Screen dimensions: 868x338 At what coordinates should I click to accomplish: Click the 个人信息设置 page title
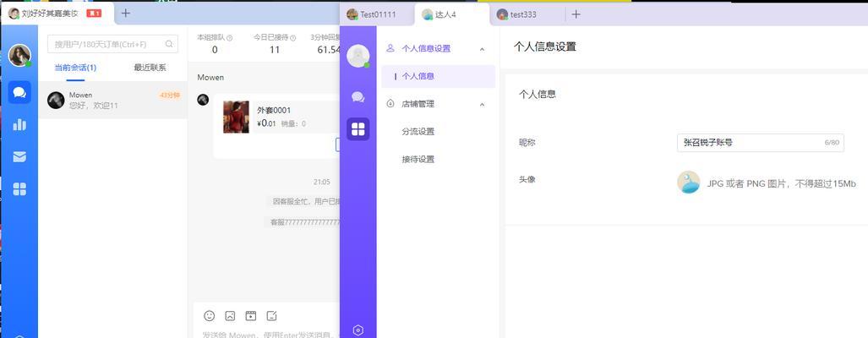click(544, 46)
